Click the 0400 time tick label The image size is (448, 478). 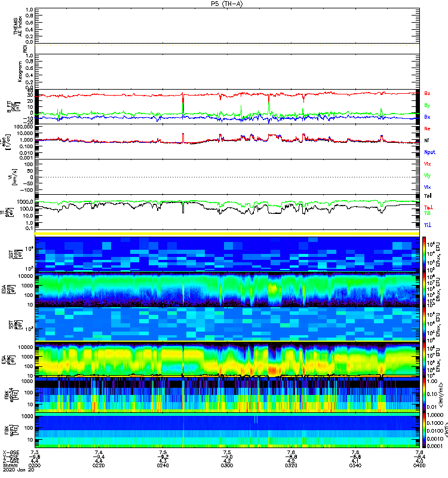click(419, 465)
